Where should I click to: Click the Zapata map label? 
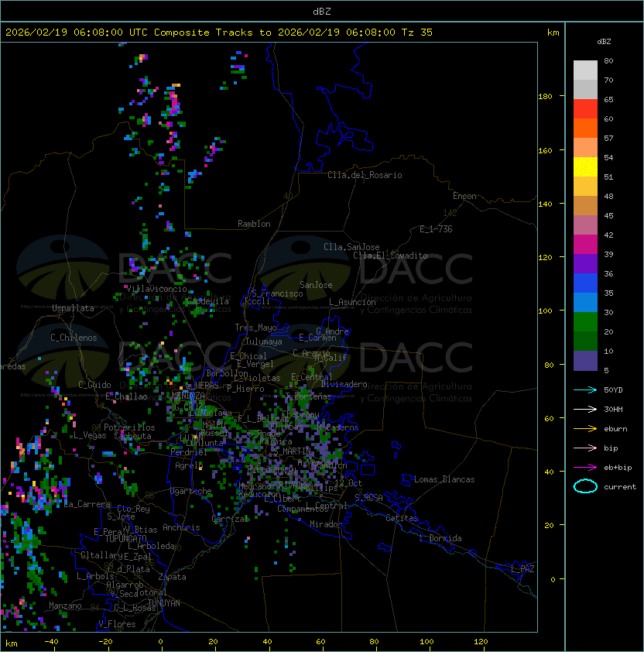(x=172, y=577)
